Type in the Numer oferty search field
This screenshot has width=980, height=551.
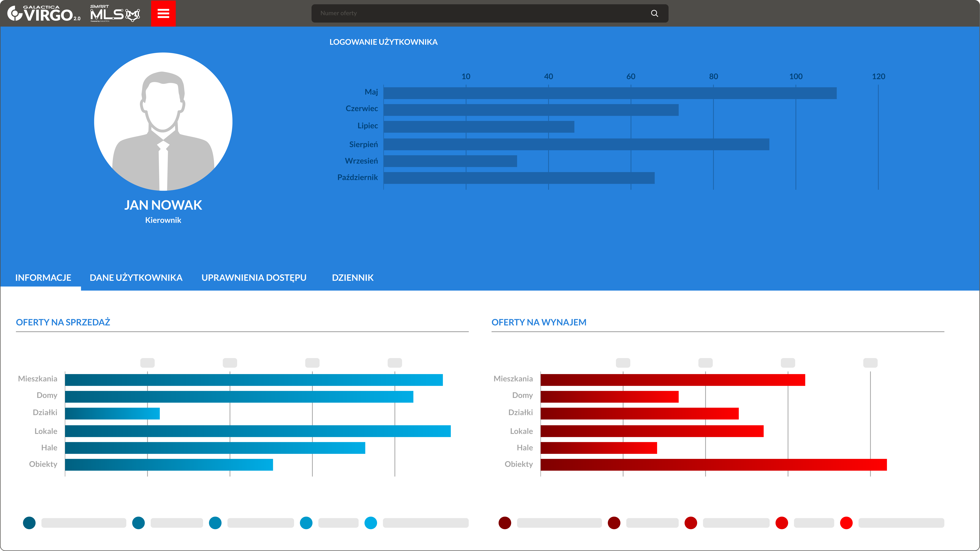(x=479, y=13)
